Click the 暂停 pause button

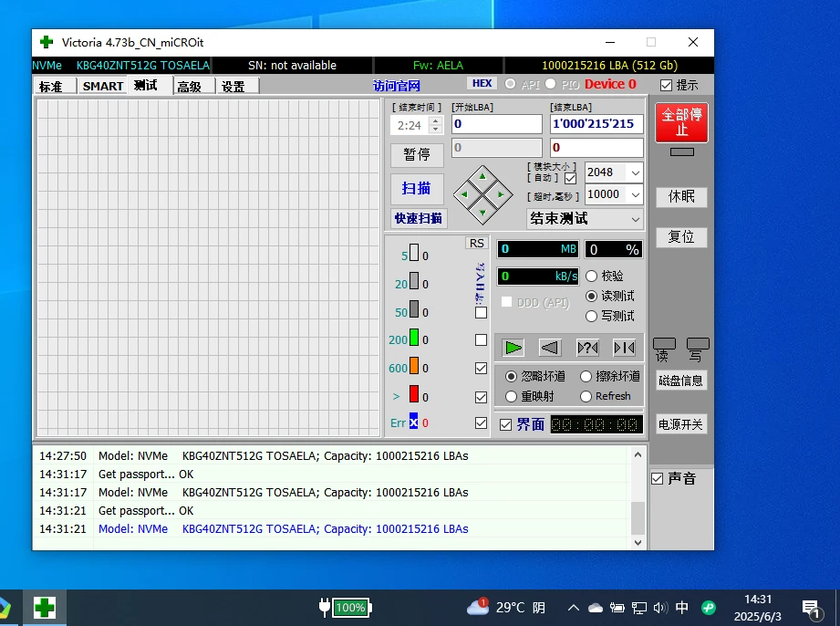click(417, 155)
